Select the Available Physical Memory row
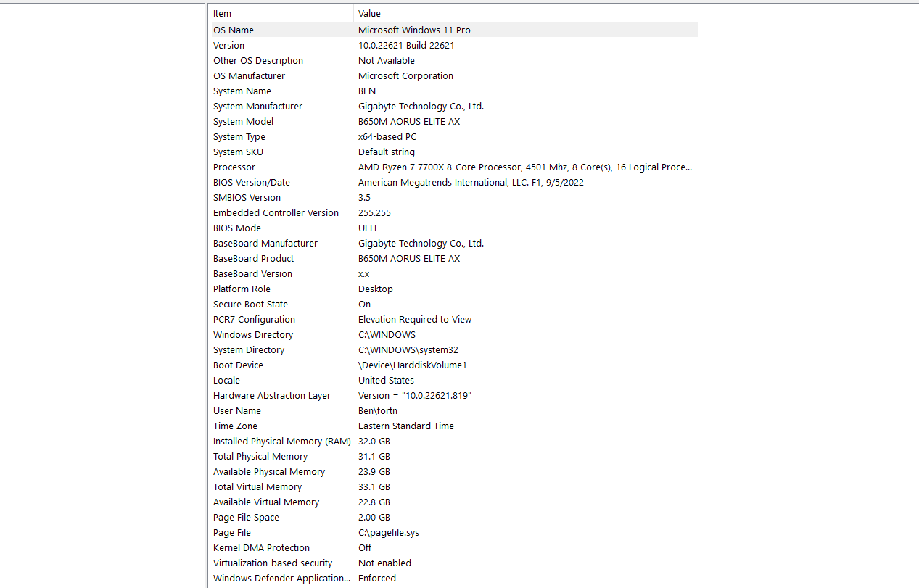Screen dimensions: 919x588 coord(454,471)
